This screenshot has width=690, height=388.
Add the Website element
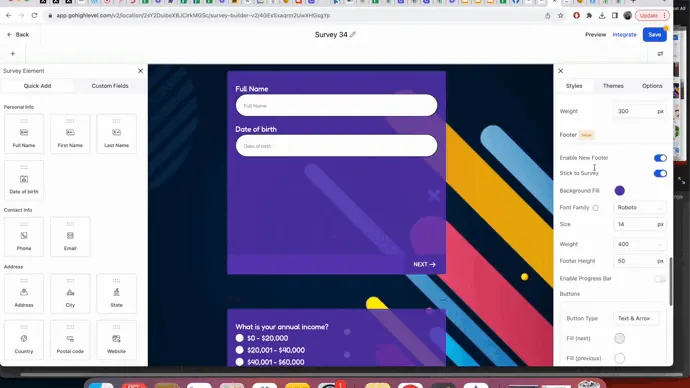tap(116, 340)
